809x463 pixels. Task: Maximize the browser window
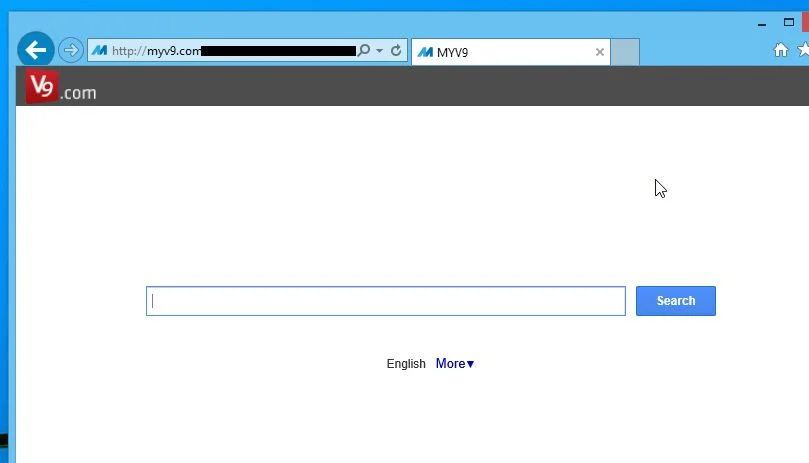point(789,22)
